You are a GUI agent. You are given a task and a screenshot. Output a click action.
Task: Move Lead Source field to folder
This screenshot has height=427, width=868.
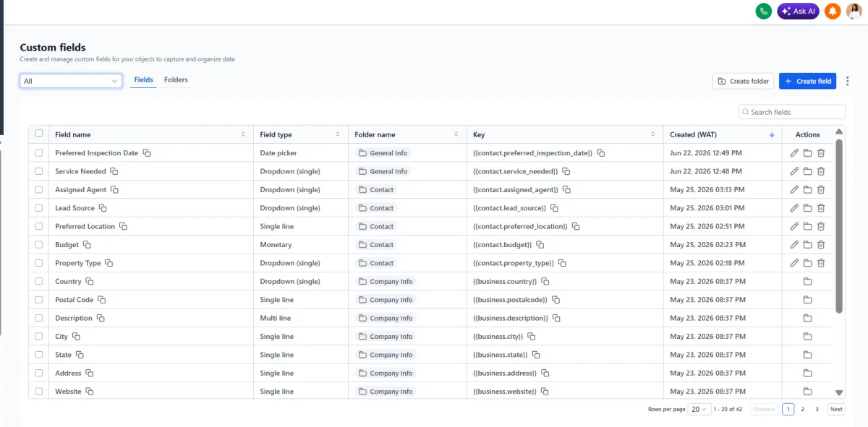pos(808,208)
